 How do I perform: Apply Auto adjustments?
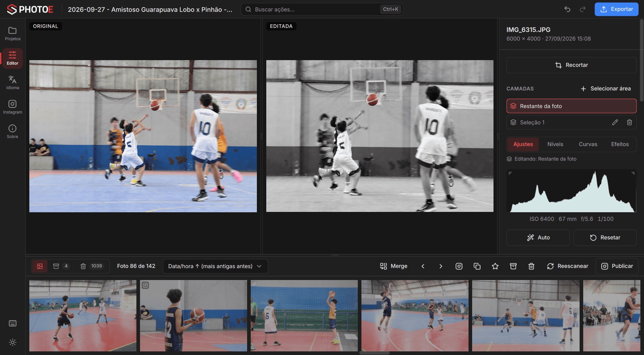click(x=538, y=238)
